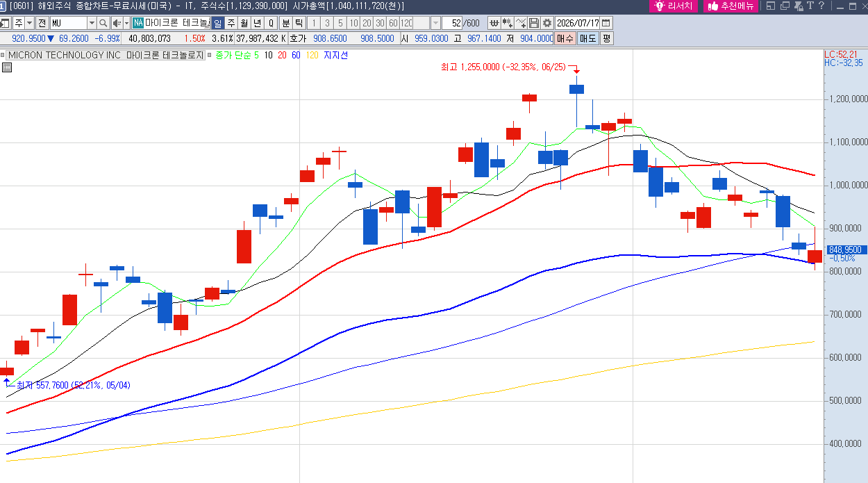Click the won currency conversion icon

coord(494,23)
